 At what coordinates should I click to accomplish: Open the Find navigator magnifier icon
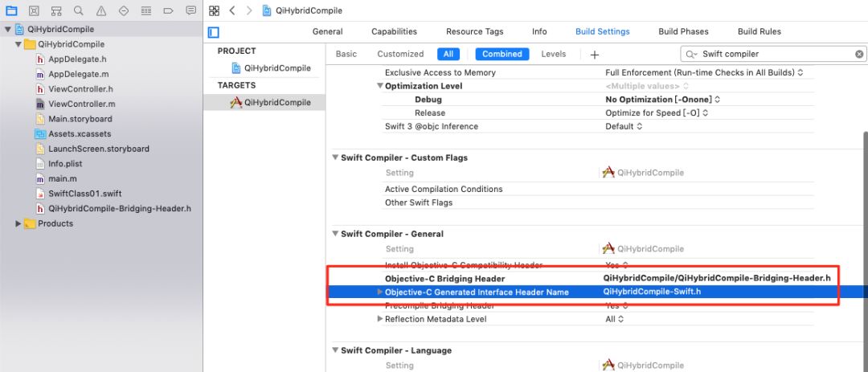[x=79, y=10]
